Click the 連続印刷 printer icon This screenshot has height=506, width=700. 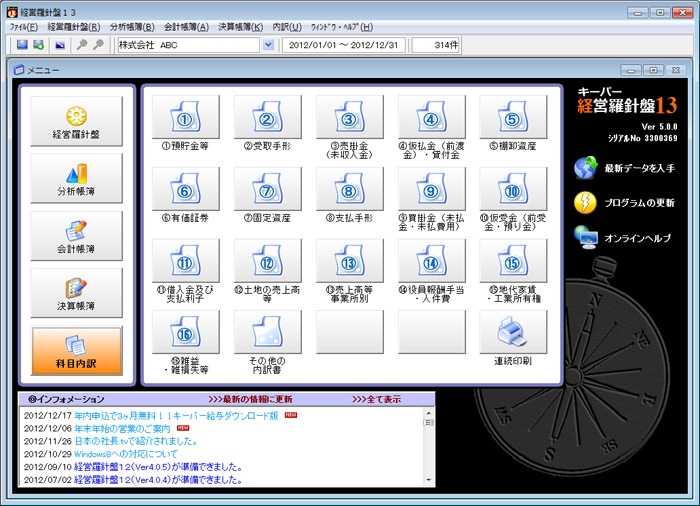(513, 332)
